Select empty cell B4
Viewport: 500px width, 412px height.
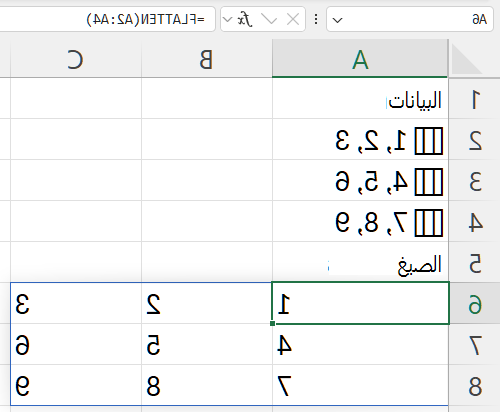tap(207, 222)
